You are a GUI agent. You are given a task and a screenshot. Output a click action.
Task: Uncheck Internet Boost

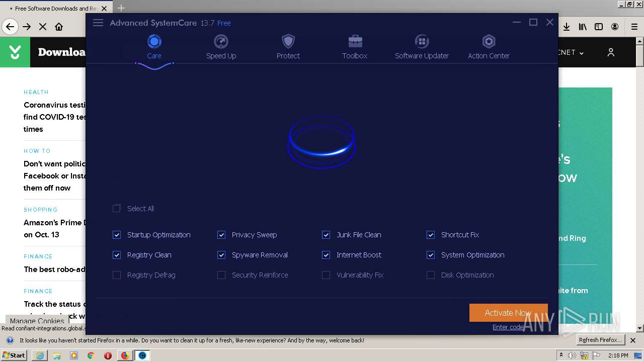(x=326, y=255)
